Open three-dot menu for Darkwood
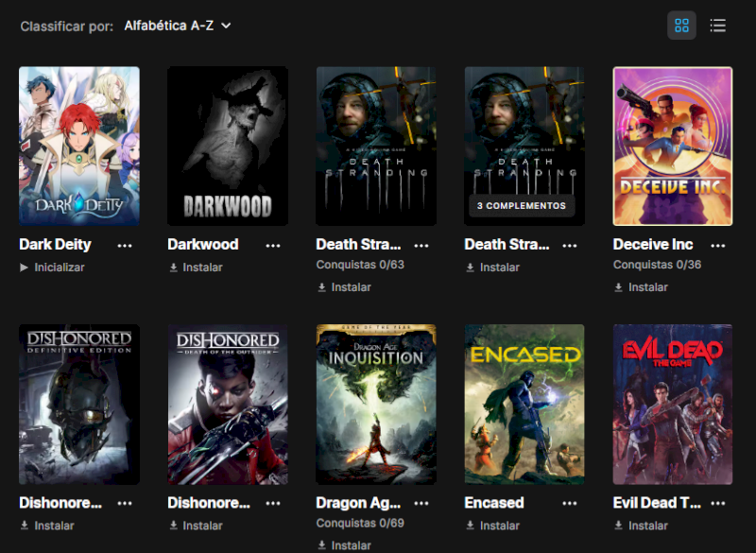 point(273,246)
